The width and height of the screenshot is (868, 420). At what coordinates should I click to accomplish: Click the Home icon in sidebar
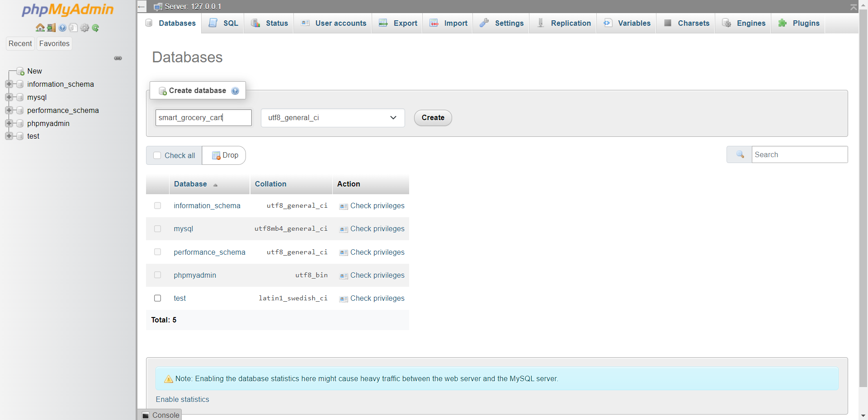[x=40, y=28]
